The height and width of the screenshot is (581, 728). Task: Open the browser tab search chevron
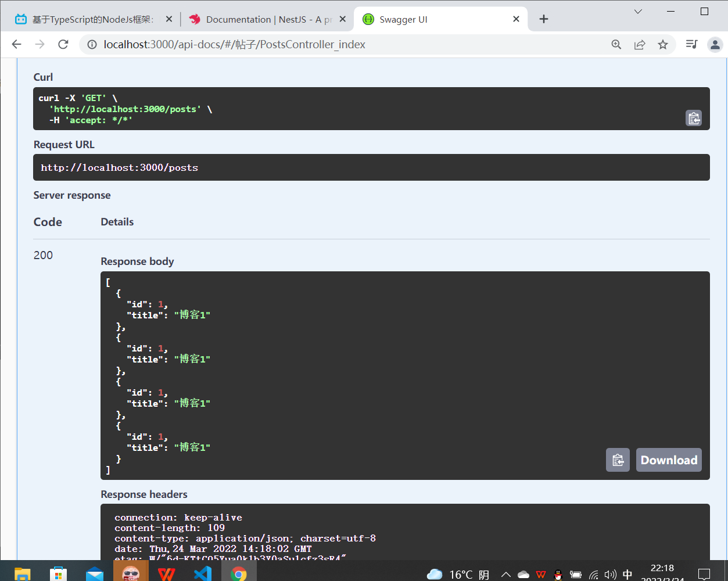tap(638, 12)
